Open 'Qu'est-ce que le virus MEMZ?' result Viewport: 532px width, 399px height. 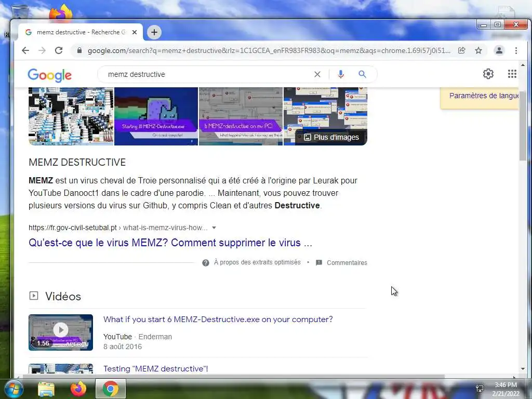coord(170,243)
